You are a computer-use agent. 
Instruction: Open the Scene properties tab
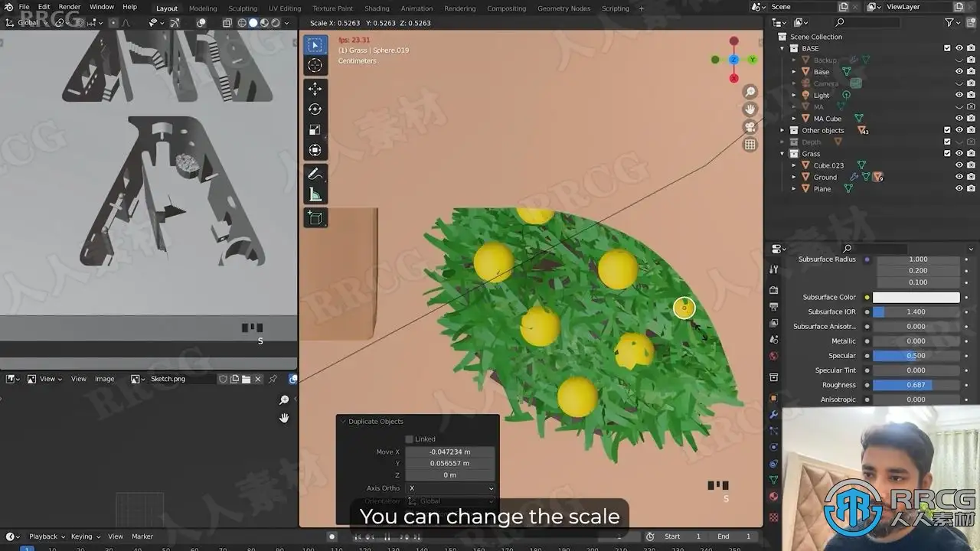773,341
